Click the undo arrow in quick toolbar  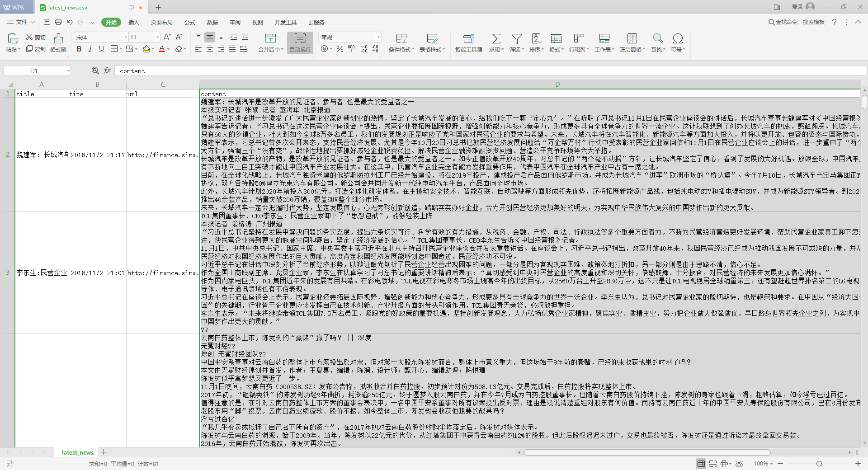coord(70,22)
